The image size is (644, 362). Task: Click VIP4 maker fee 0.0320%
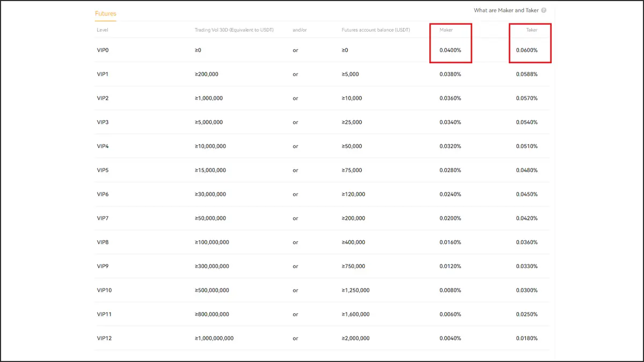450,146
